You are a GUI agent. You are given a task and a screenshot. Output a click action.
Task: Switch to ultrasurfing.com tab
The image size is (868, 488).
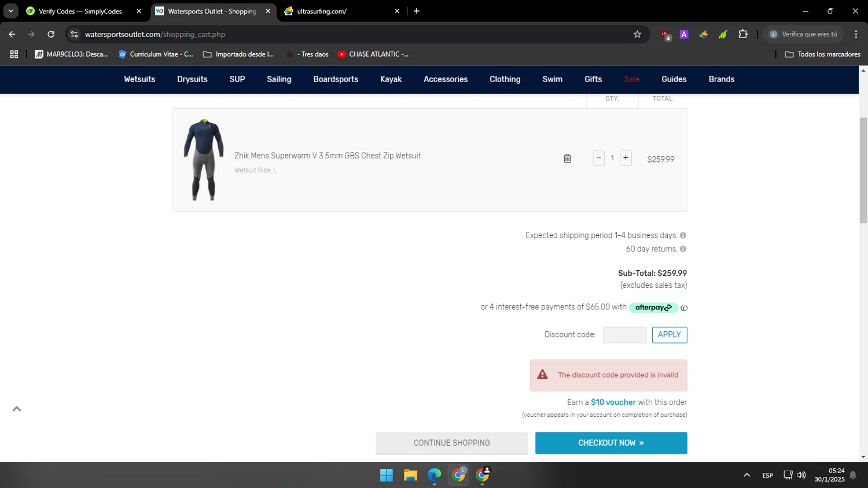[x=321, y=11]
